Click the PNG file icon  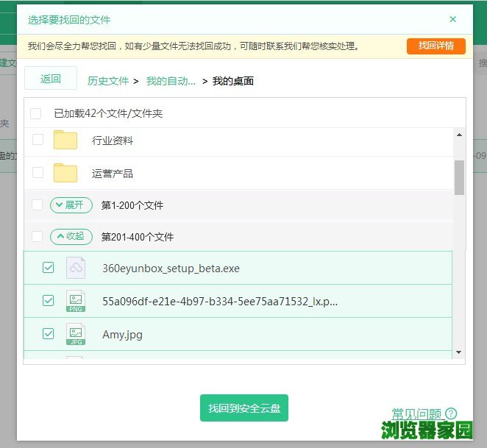pyautogui.click(x=76, y=301)
